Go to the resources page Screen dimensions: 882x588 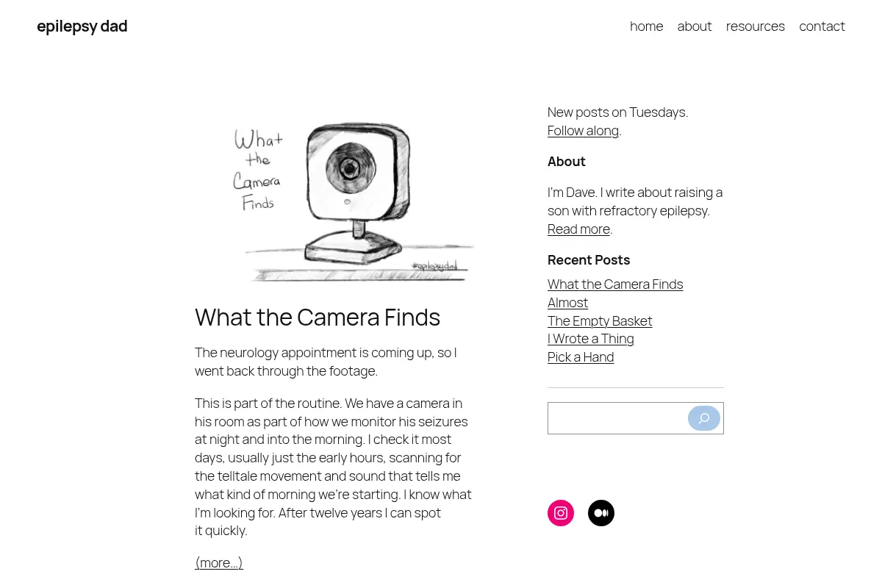point(756,26)
